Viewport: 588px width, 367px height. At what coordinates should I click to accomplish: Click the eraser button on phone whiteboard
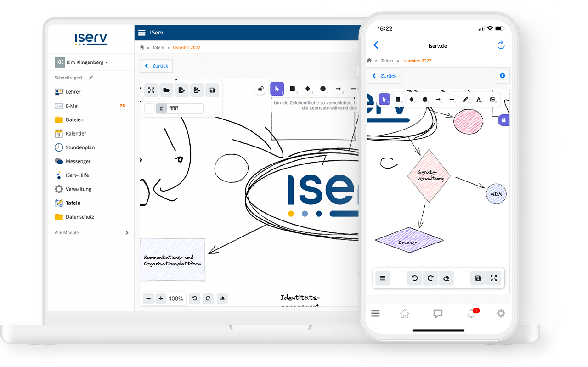[446, 278]
